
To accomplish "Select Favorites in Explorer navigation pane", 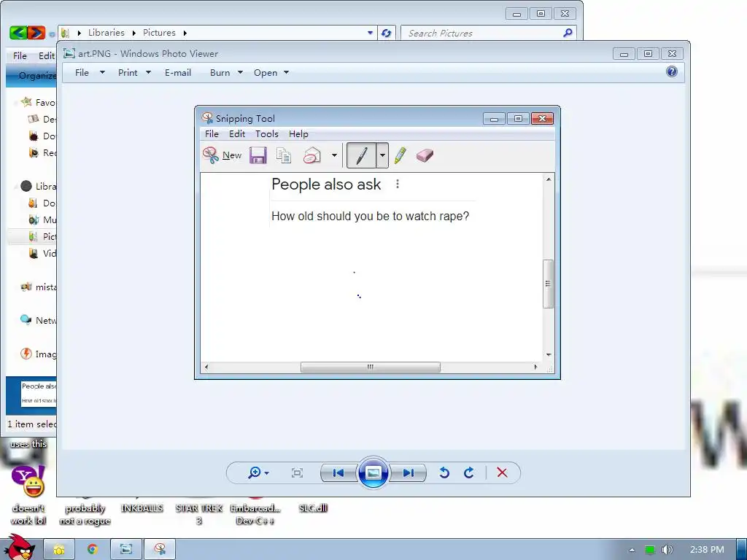I will tap(39, 102).
